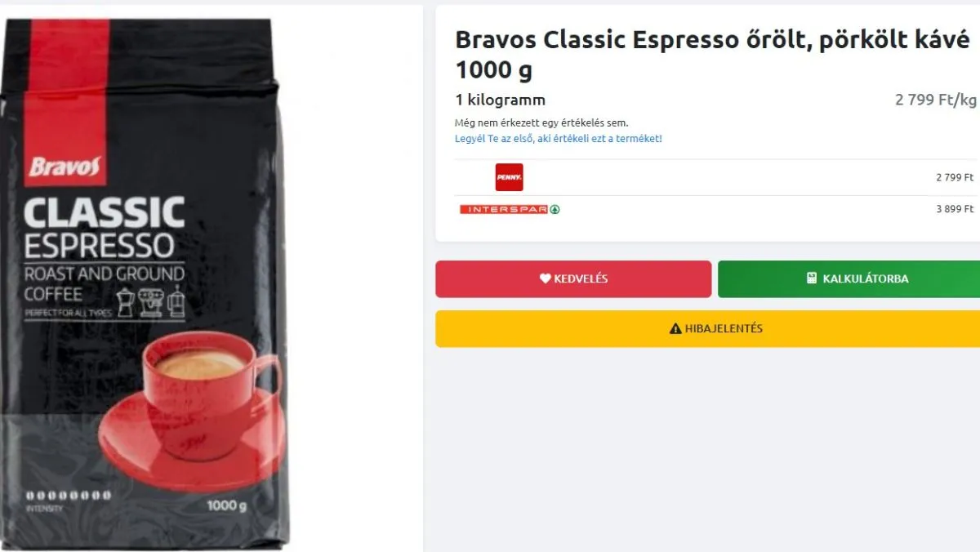Click the intensity dots scale on package
This screenshot has height=552, width=980.
pos(68,495)
